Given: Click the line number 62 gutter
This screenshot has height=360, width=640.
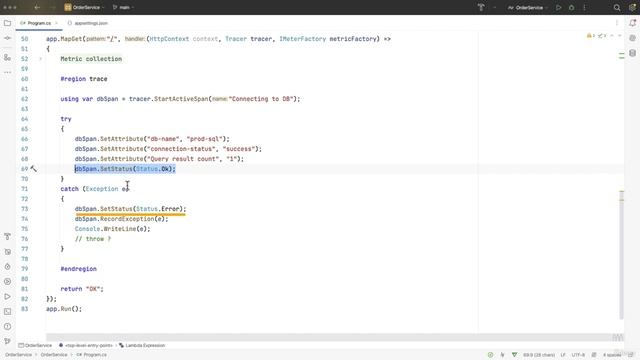Looking at the screenshot, I should pos(24,99).
